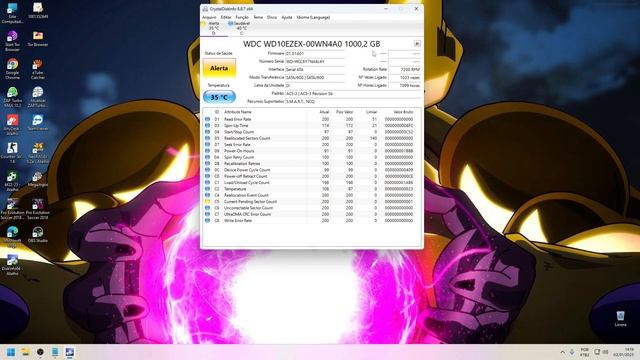Viewport: 640px width, 360px height.
Task: Open TeamViewer desktop shortcut
Action: pyautogui.click(x=38, y=122)
